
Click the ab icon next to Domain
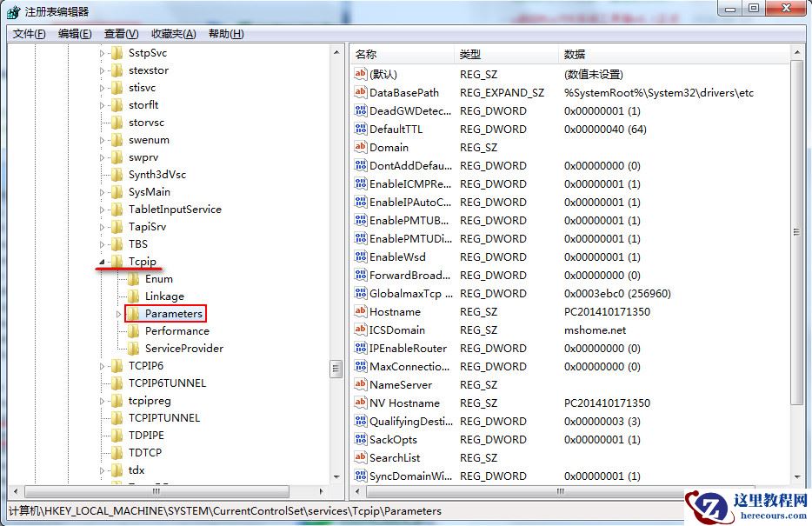click(x=361, y=147)
